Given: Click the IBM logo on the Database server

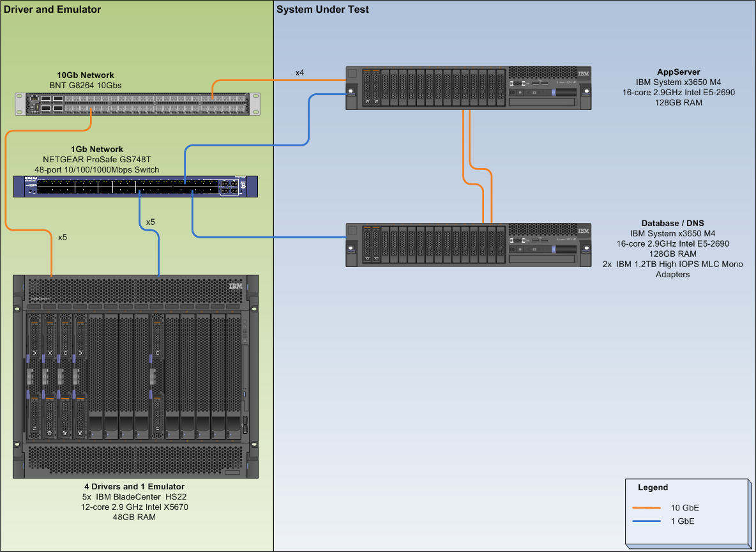Looking at the screenshot, I should 582,231.
